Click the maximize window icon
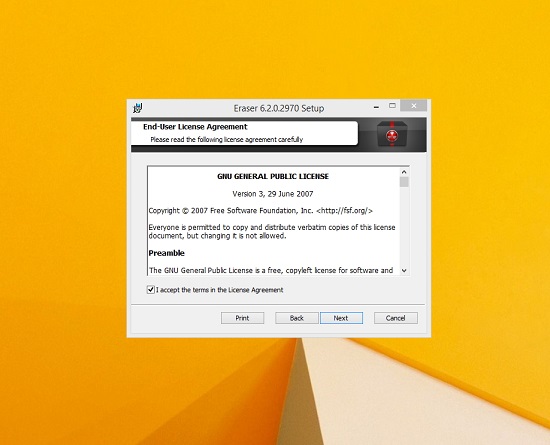 point(392,106)
